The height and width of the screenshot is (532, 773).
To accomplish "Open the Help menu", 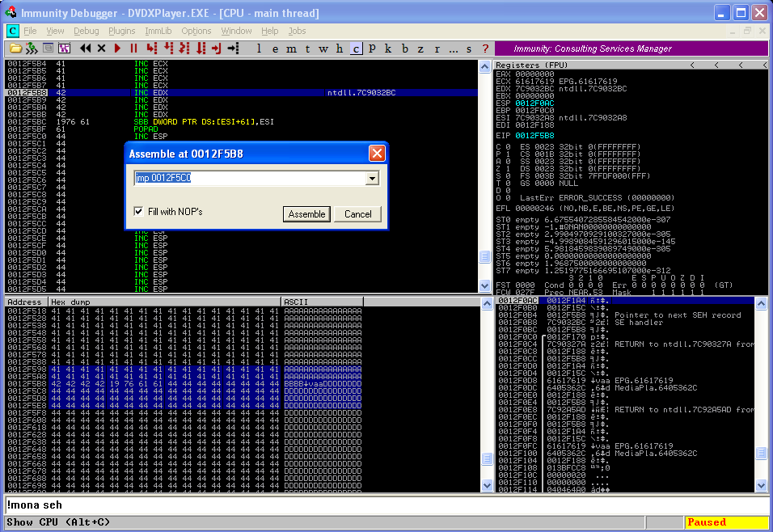I will (x=270, y=31).
